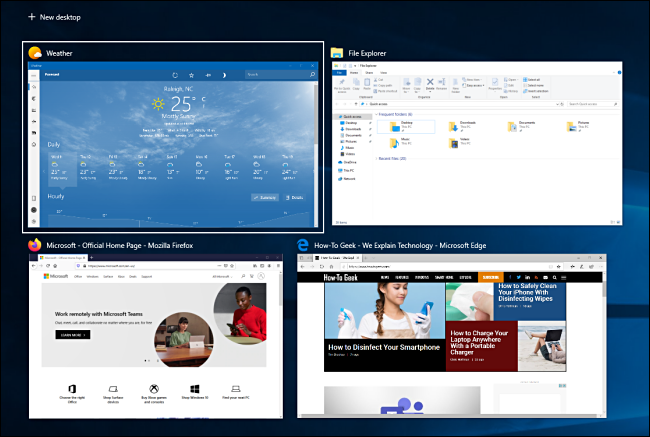Click the Delete X icon in ribbon
Viewport: 650px width, 437px height.
[430, 84]
